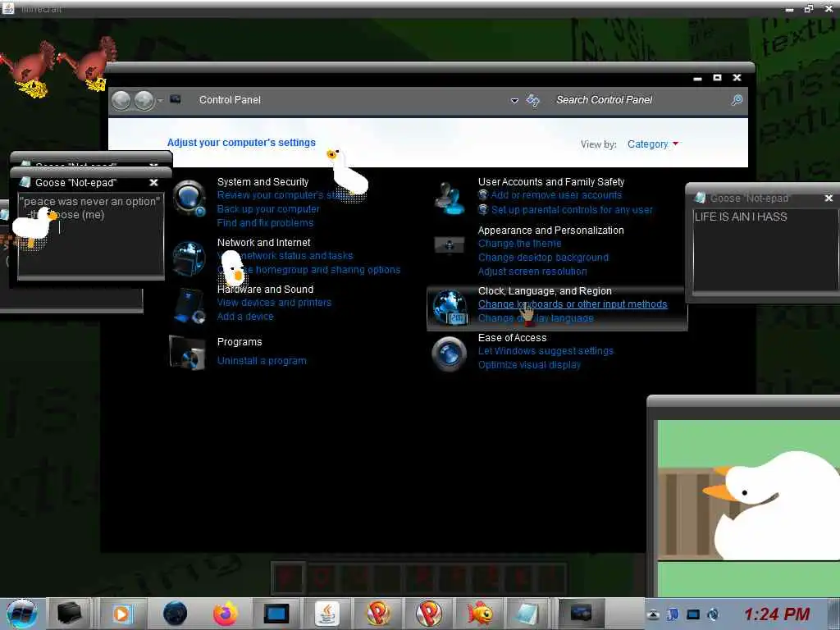Open the View by Category dropdown

[x=653, y=144]
